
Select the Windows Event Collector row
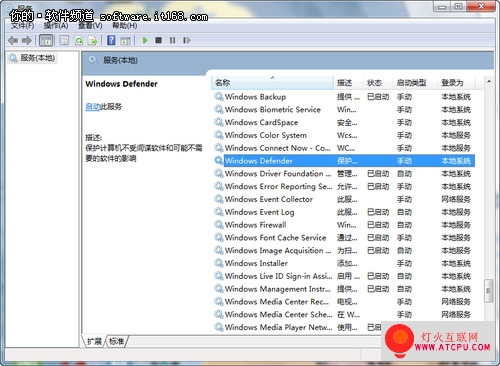point(344,199)
